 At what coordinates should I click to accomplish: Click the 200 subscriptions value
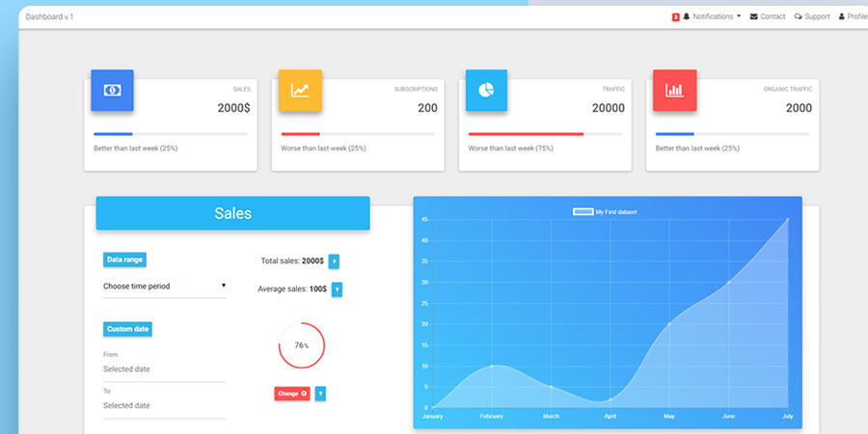[x=427, y=108]
